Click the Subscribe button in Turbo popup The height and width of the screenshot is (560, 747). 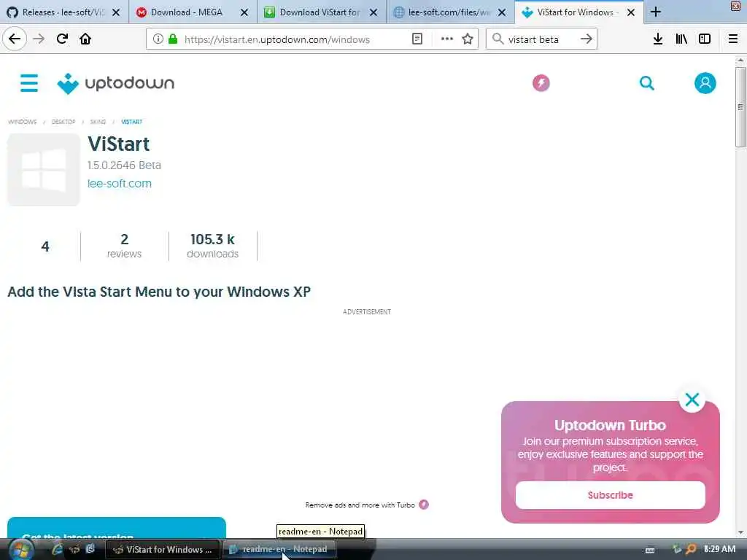[x=611, y=495]
